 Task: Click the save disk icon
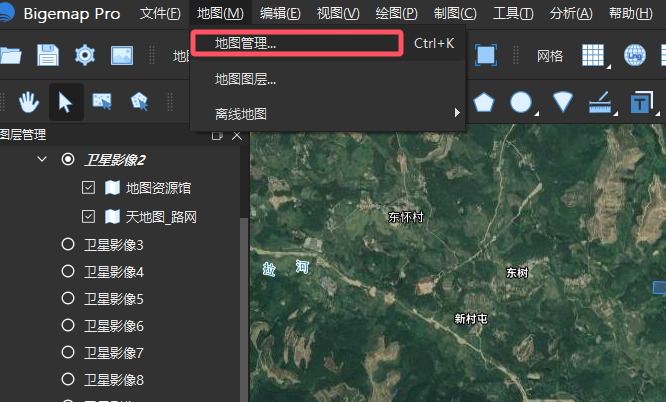(x=48, y=55)
